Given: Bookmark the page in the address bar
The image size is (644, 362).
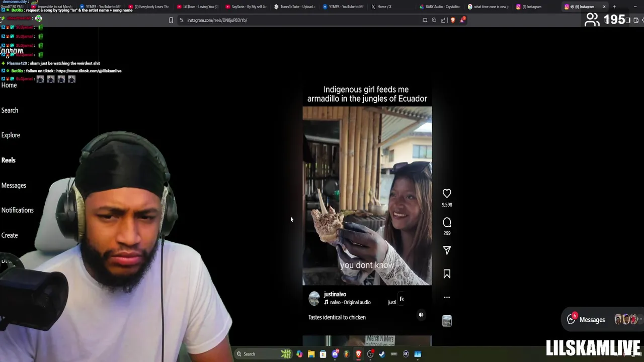Looking at the screenshot, I should 171,20.
